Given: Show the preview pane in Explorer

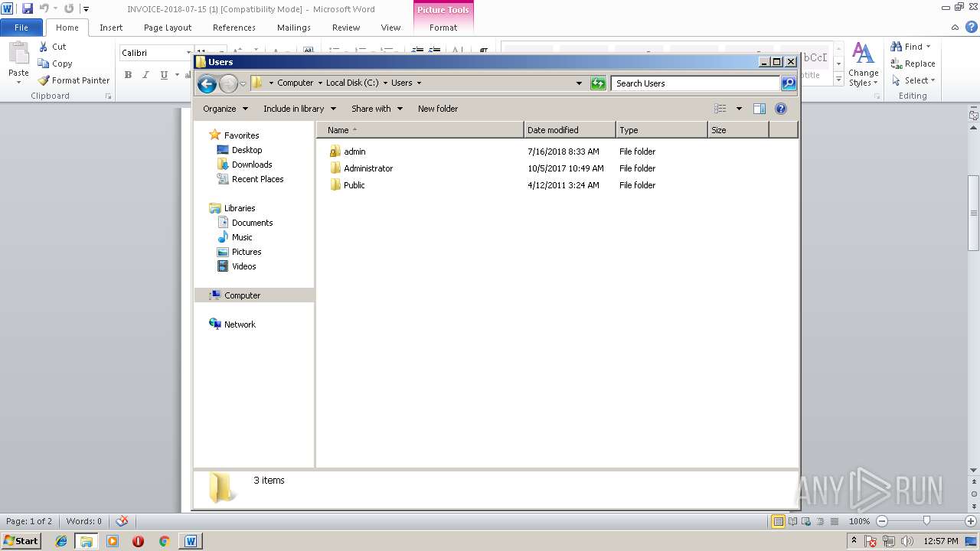Looking at the screenshot, I should 759,109.
